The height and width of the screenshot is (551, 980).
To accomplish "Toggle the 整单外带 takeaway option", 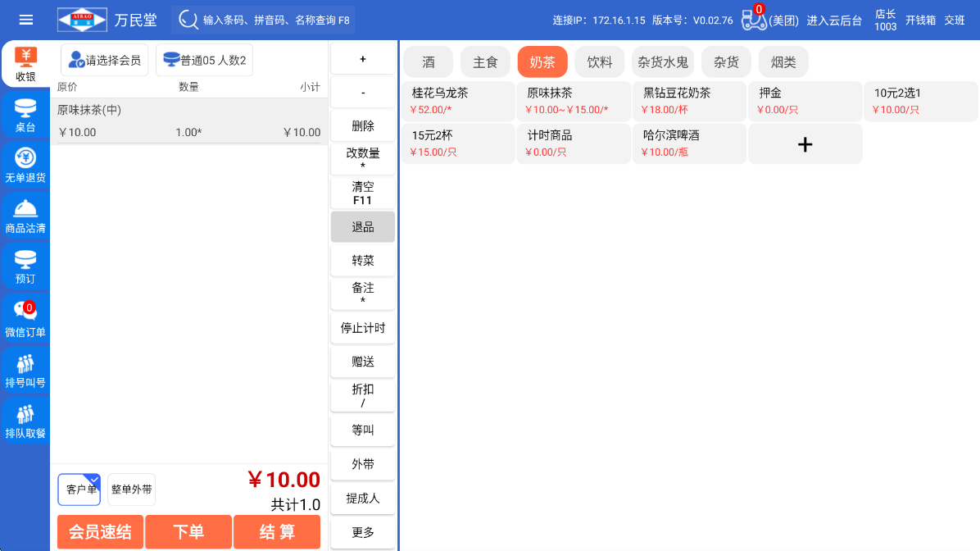I will [x=131, y=490].
